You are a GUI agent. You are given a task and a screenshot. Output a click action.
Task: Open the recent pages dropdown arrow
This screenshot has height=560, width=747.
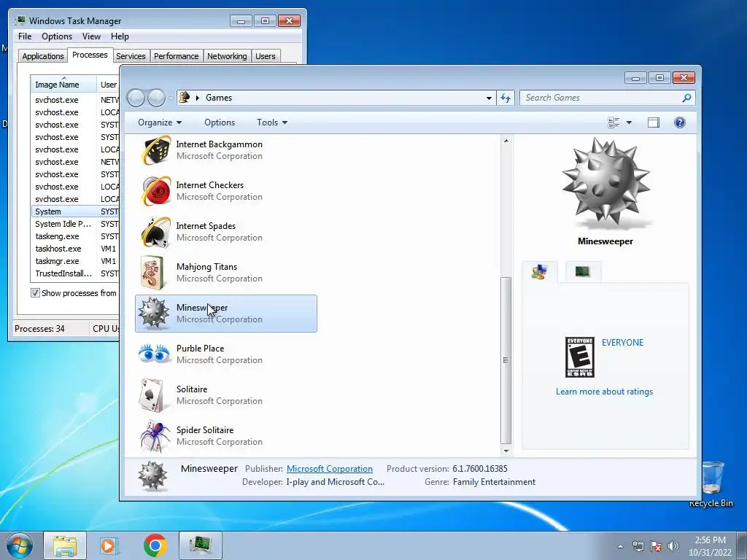[x=171, y=98]
